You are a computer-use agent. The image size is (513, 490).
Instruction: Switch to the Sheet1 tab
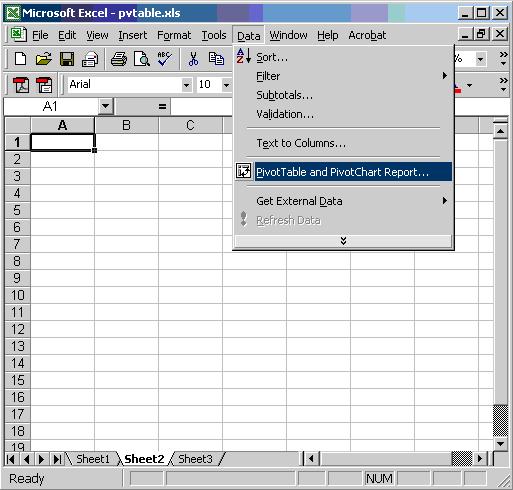tap(93, 459)
